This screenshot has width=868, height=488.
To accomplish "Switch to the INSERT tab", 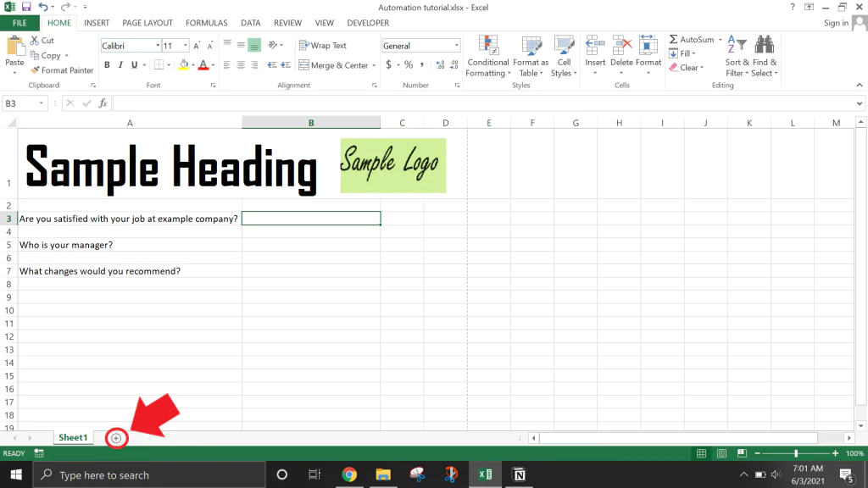I will point(97,23).
